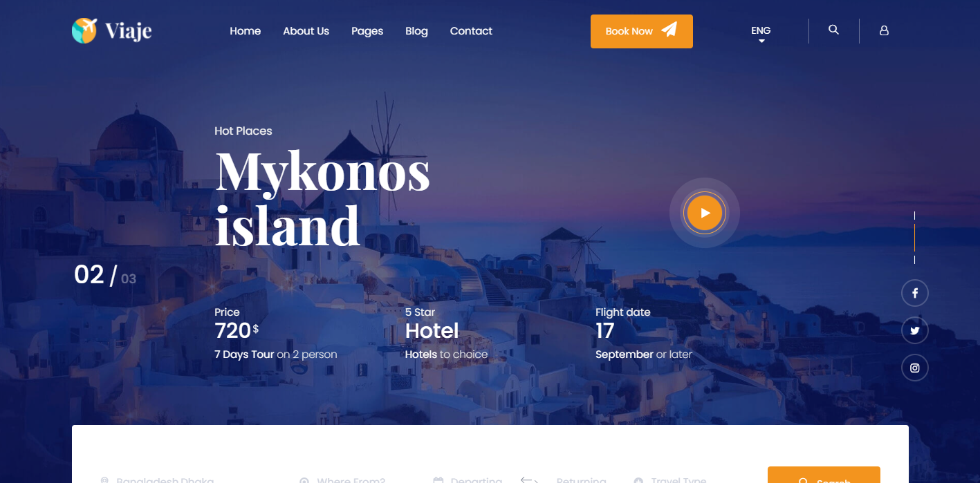Click the Viaje airplane logo icon

[84, 30]
